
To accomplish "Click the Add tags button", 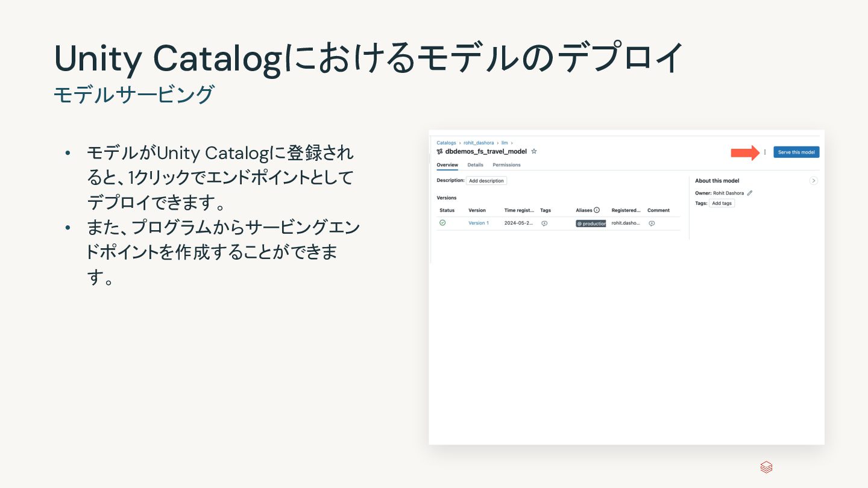I will pyautogui.click(x=722, y=204).
